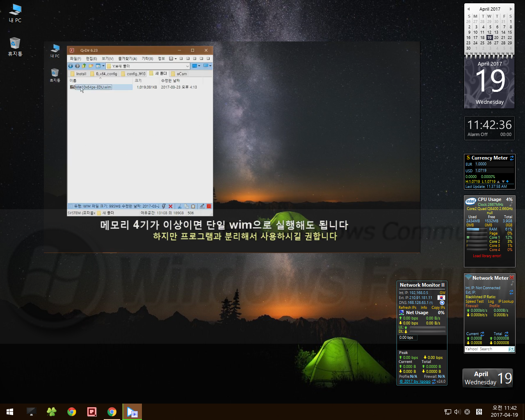Open © 2017 by Igogo link
The height and width of the screenshot is (420, 525).
click(415, 381)
